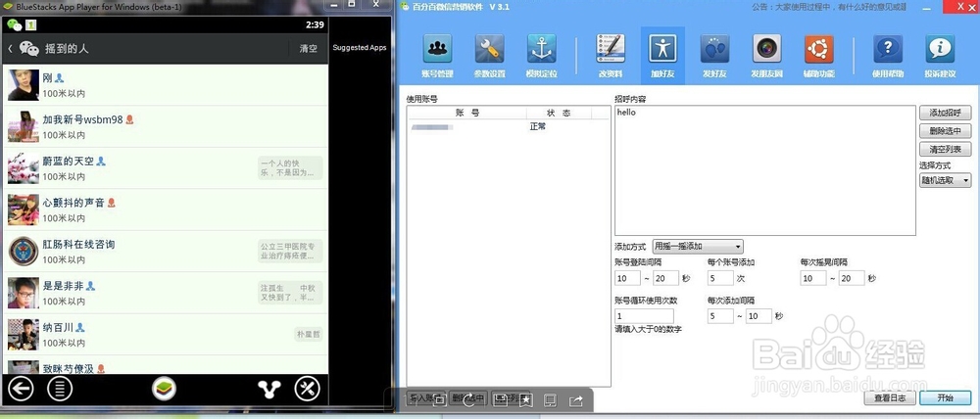Tap the WeChat back chevron in header
This screenshot has height=419, width=980.
(x=11, y=48)
